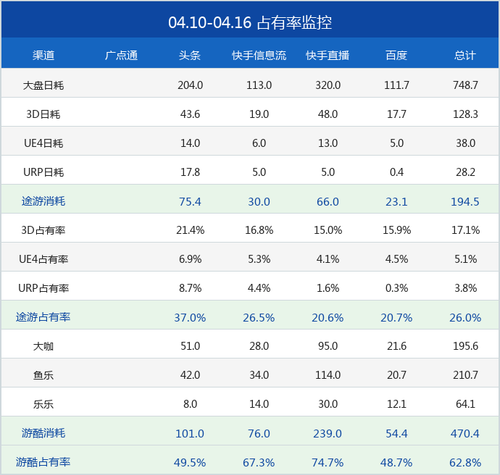Select 大咖 总计 value "195.6"

(465, 346)
